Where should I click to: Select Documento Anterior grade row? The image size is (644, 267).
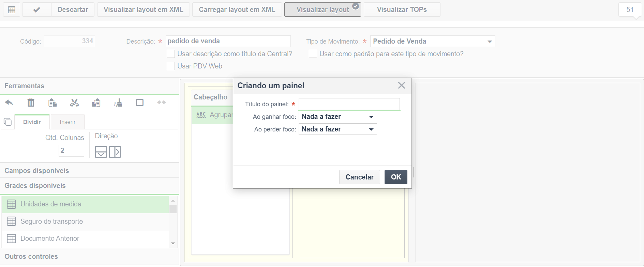tap(85, 239)
